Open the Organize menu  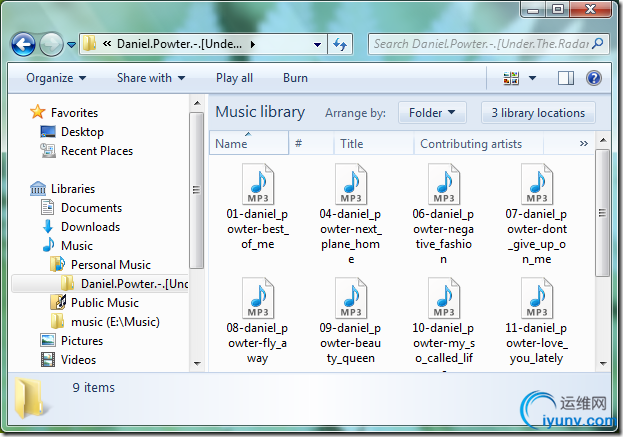pos(56,78)
